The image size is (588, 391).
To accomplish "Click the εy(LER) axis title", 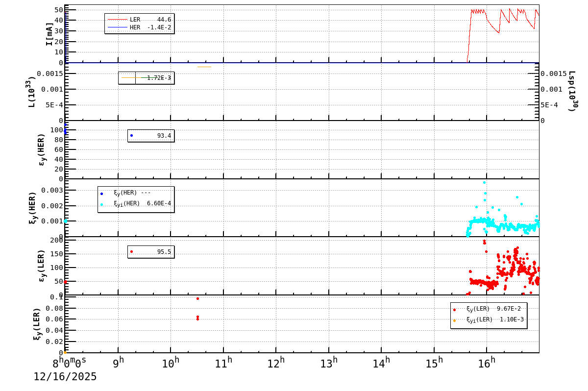I will (42, 266).
